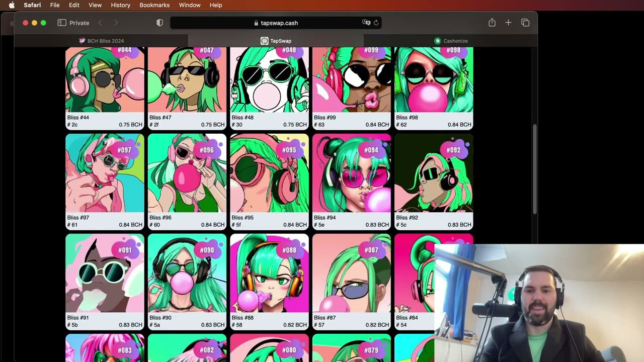
Task: Click the TapSwap tab favicon
Action: [x=264, y=41]
